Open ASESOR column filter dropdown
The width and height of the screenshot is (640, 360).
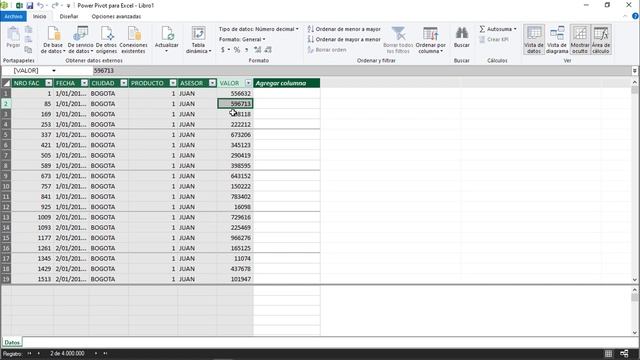(212, 83)
